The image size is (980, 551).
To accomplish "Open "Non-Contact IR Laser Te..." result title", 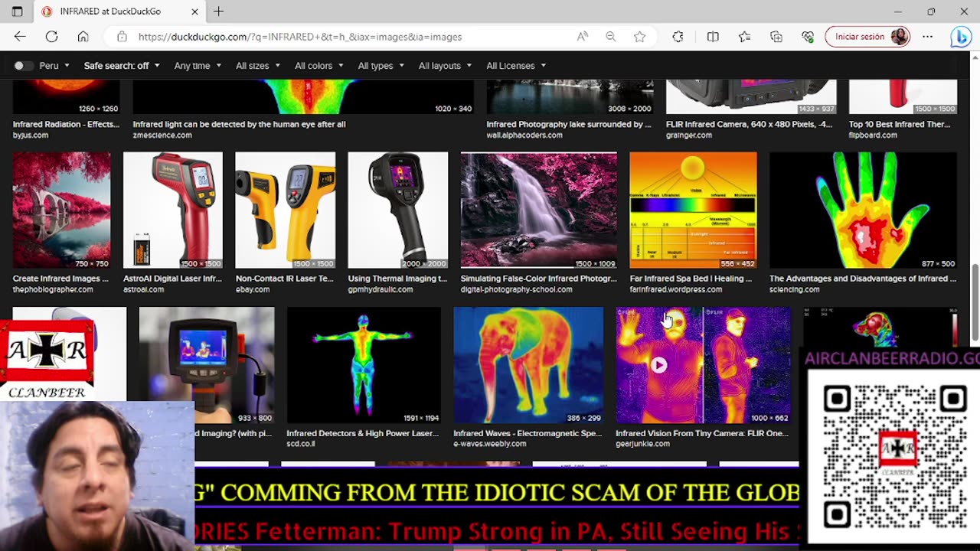I will coord(284,279).
